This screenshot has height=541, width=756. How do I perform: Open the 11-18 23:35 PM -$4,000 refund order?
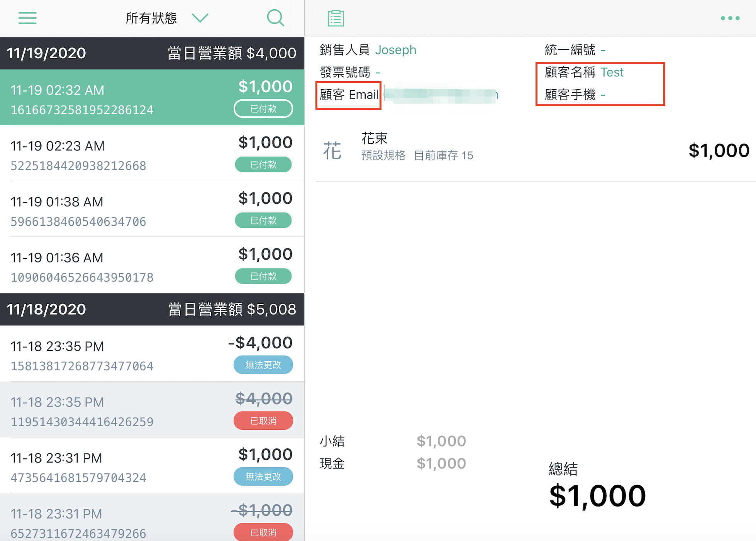152,354
